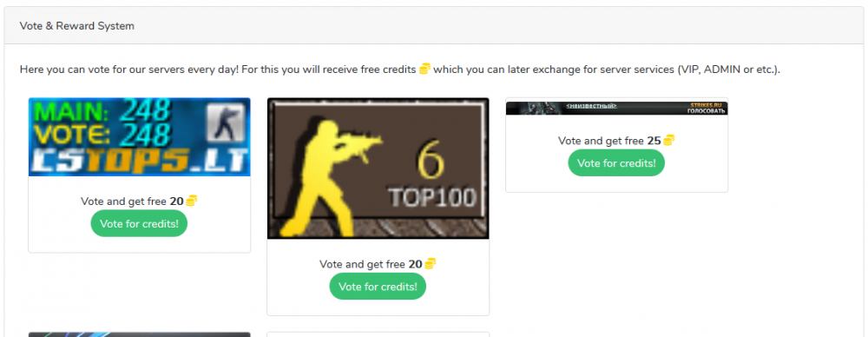The height and width of the screenshot is (337, 868).
Task: Vote for credits under the Strikes.ru banner
Action: point(616,163)
